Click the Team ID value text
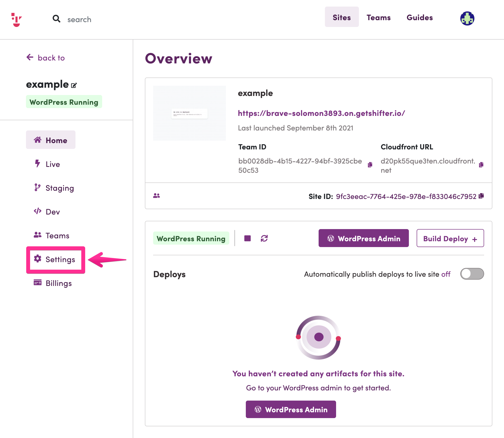Image resolution: width=504 pixels, height=438 pixels. (300, 165)
